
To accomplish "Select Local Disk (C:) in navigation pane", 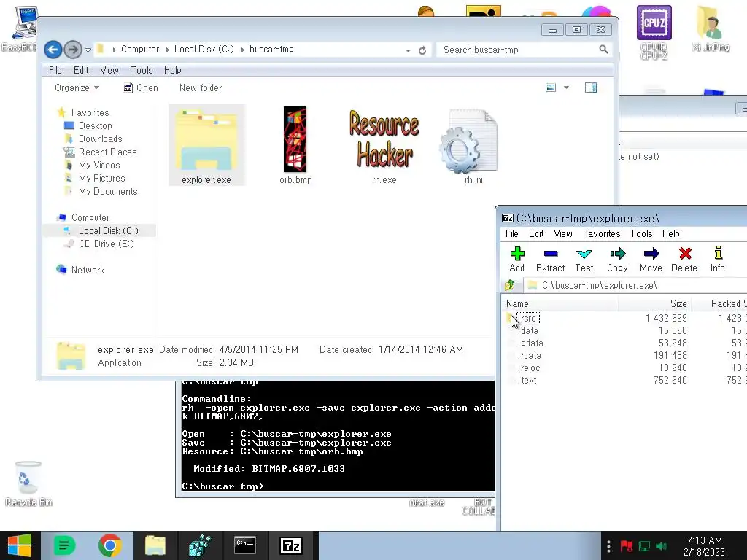I will [x=109, y=230].
